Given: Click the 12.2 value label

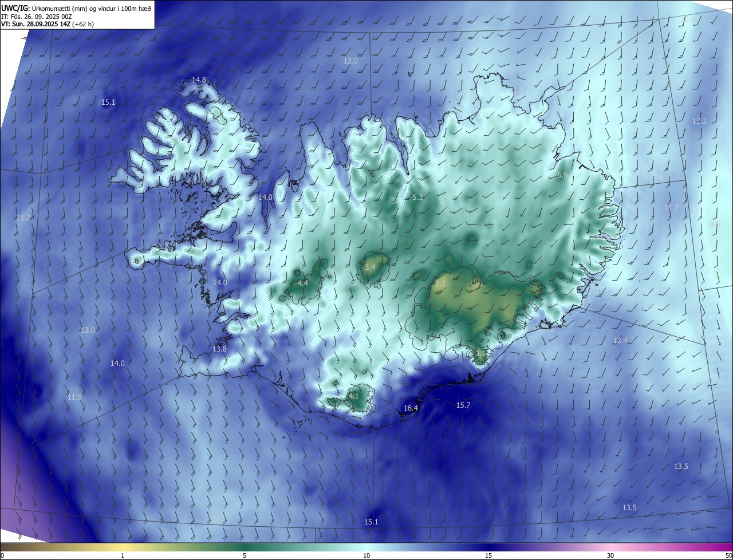Looking at the screenshot, I should click(x=699, y=121).
